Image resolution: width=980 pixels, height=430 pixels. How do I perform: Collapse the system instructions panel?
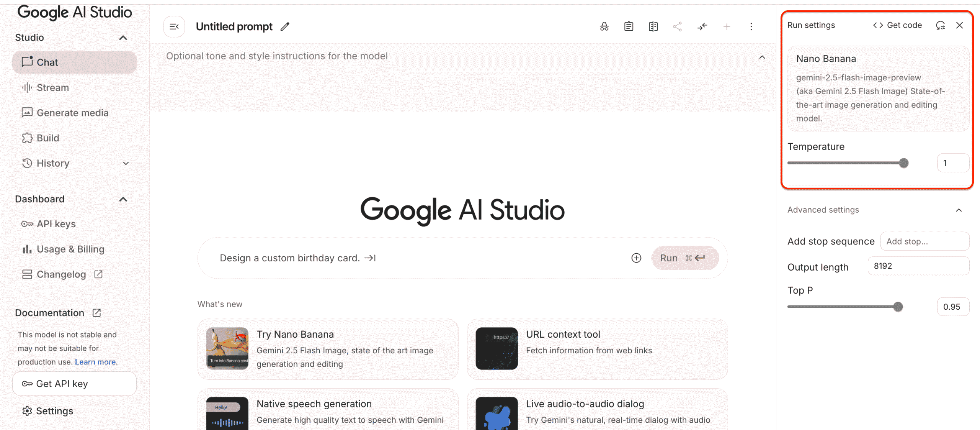pyautogui.click(x=762, y=57)
